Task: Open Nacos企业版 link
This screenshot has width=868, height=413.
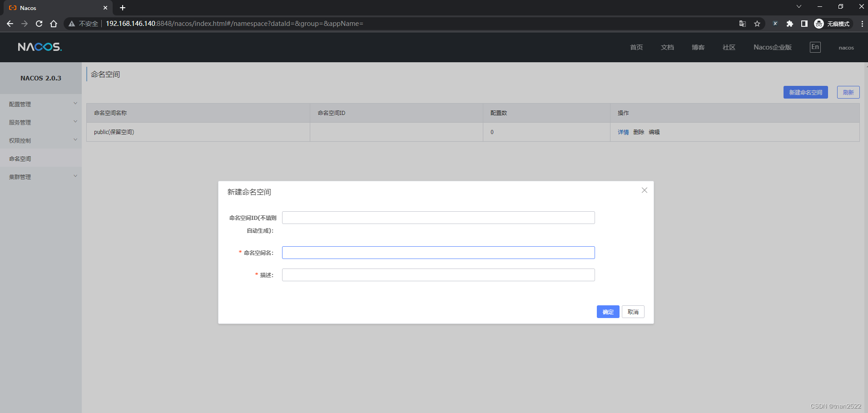Action: click(x=773, y=47)
